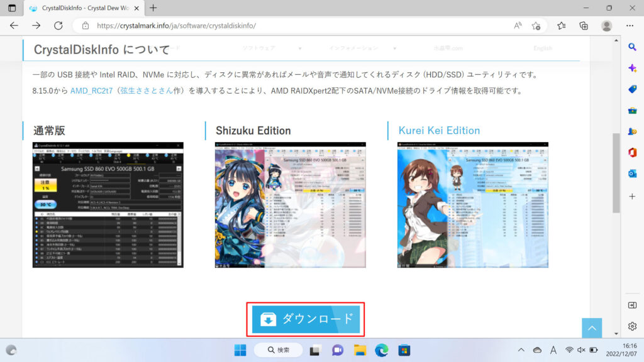Viewport: 644px width, 362px height.
Task: Open the read aloud icon
Action: click(518, 25)
